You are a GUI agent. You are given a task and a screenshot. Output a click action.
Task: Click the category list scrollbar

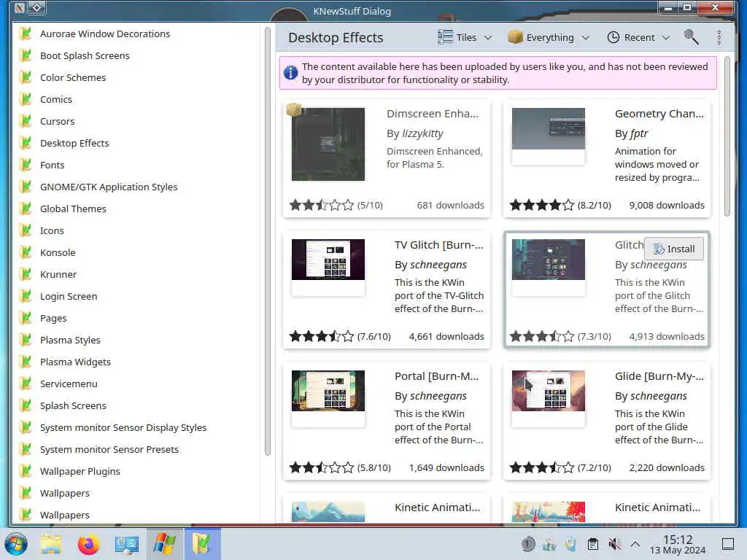(267, 241)
